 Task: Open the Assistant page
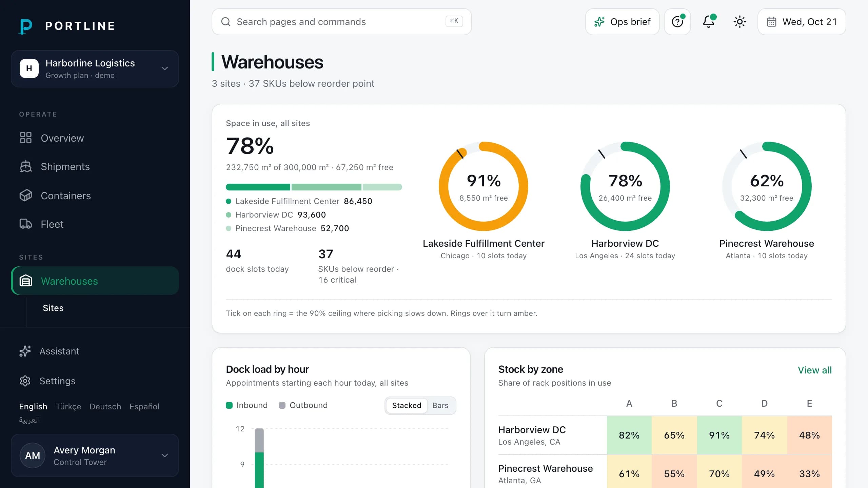point(95,351)
